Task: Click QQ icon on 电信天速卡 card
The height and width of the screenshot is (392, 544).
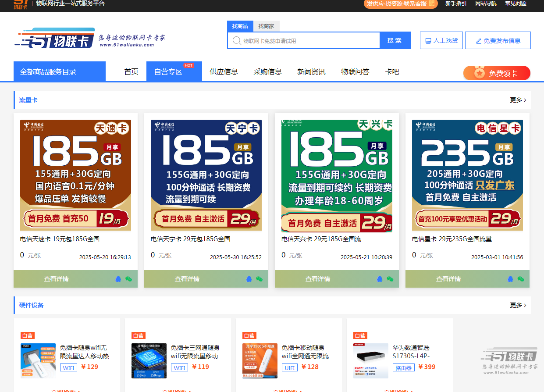Action: [118, 279]
